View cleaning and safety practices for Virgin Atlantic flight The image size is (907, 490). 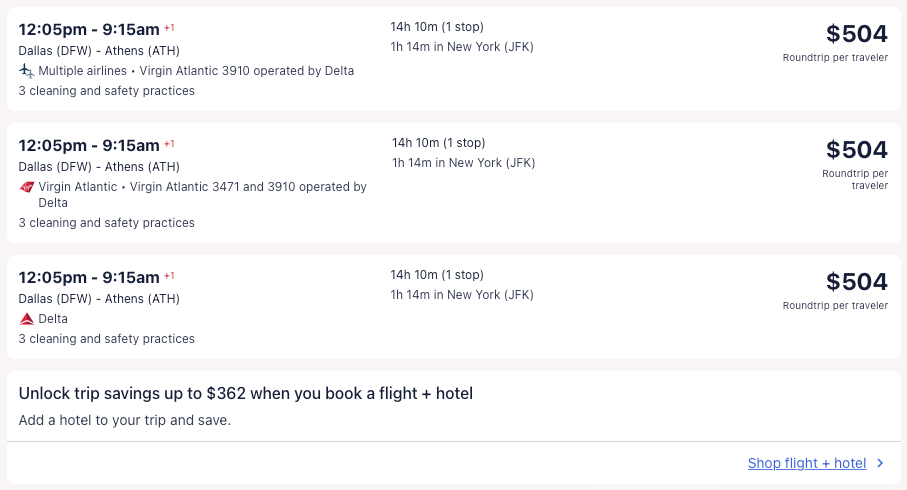[x=106, y=223]
